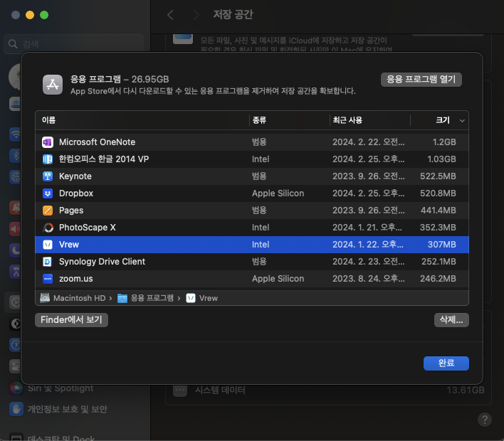Viewport: 504px width, 441px height.
Task: Select the Synology Drive Client row name
Action: pos(103,262)
